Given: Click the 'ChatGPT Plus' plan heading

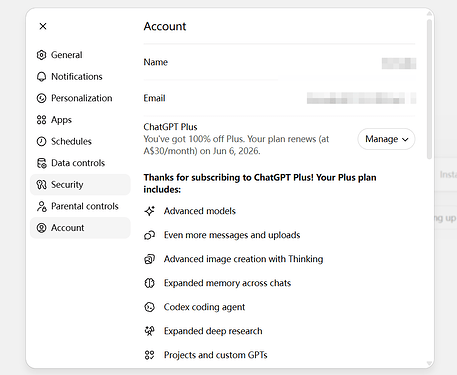Looking at the screenshot, I should coord(170,127).
